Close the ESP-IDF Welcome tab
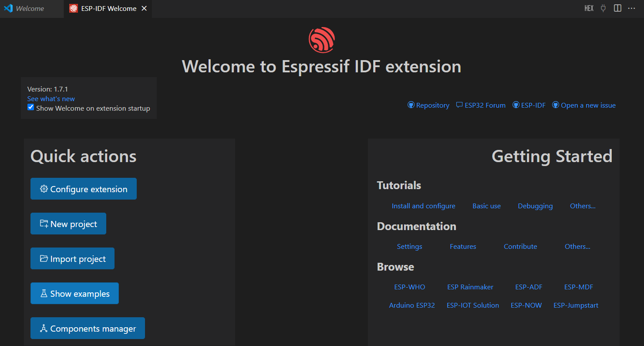The width and height of the screenshot is (644, 346). click(x=144, y=8)
